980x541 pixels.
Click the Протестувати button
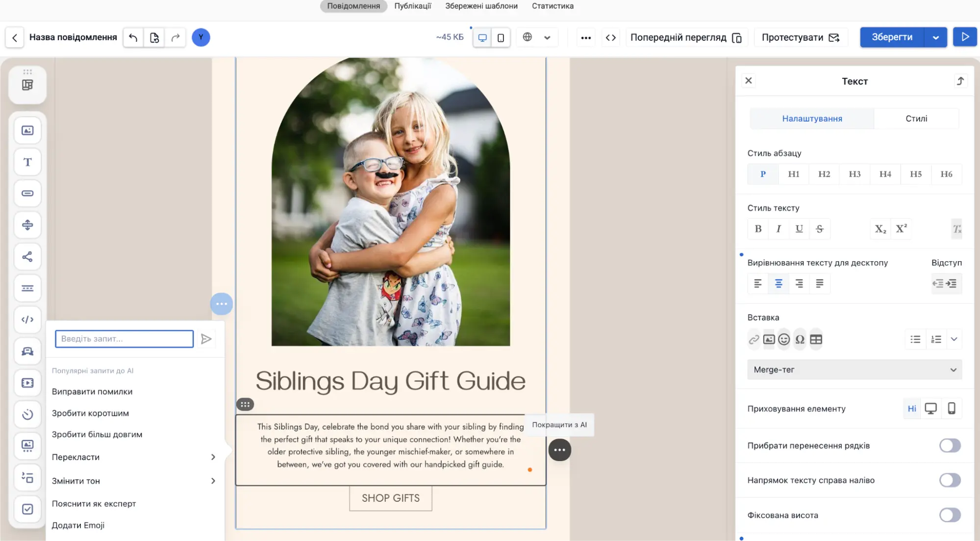coord(800,38)
